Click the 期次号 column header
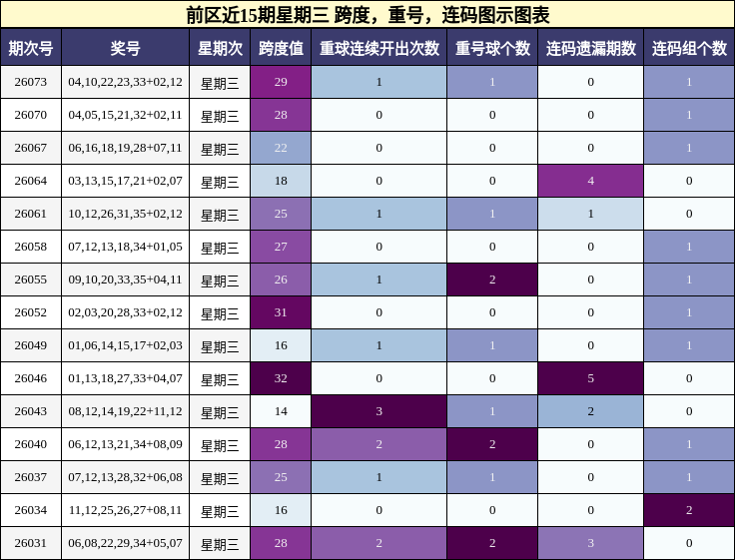The width and height of the screenshot is (735, 560). pos(31,48)
